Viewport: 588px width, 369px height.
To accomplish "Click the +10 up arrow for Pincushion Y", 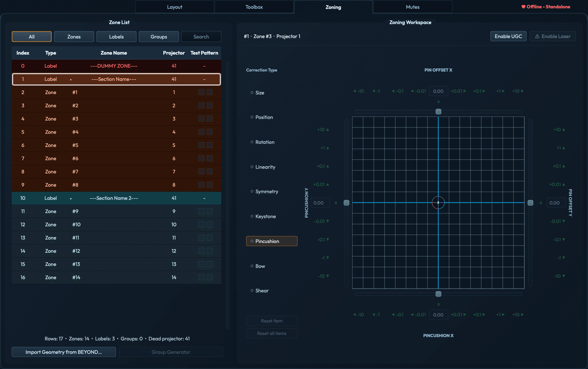I will (323, 130).
